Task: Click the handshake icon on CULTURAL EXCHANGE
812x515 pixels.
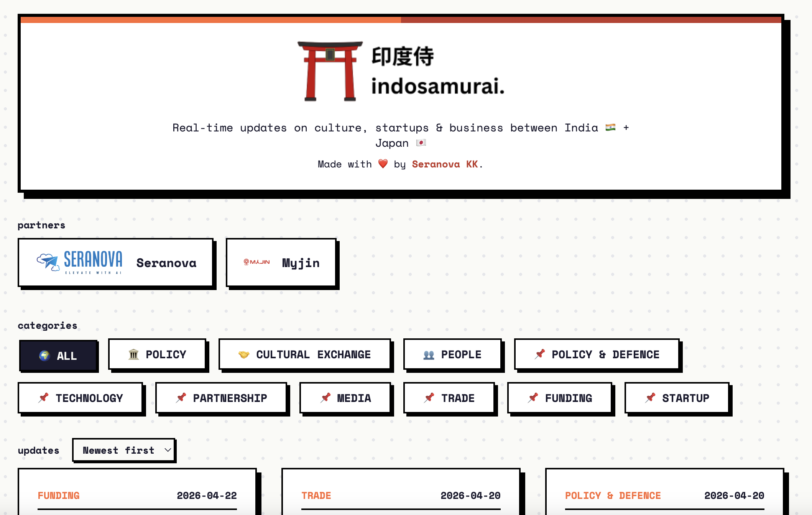Action: point(243,354)
